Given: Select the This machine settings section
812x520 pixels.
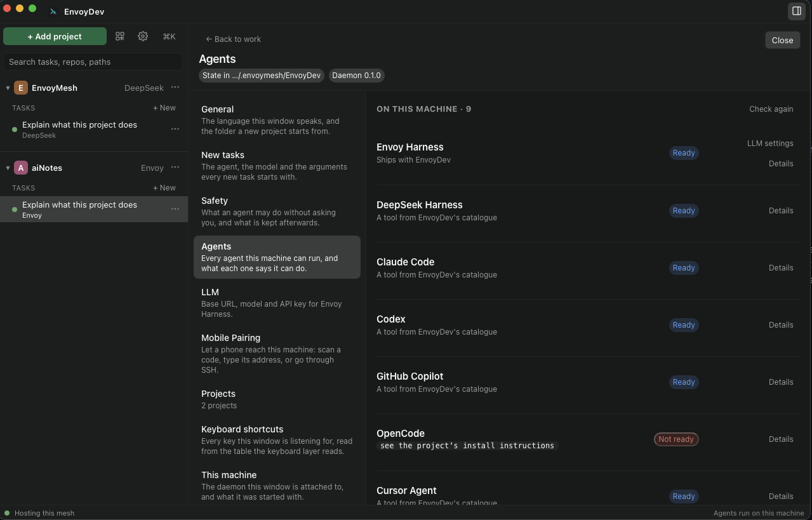Looking at the screenshot, I should tap(277, 486).
